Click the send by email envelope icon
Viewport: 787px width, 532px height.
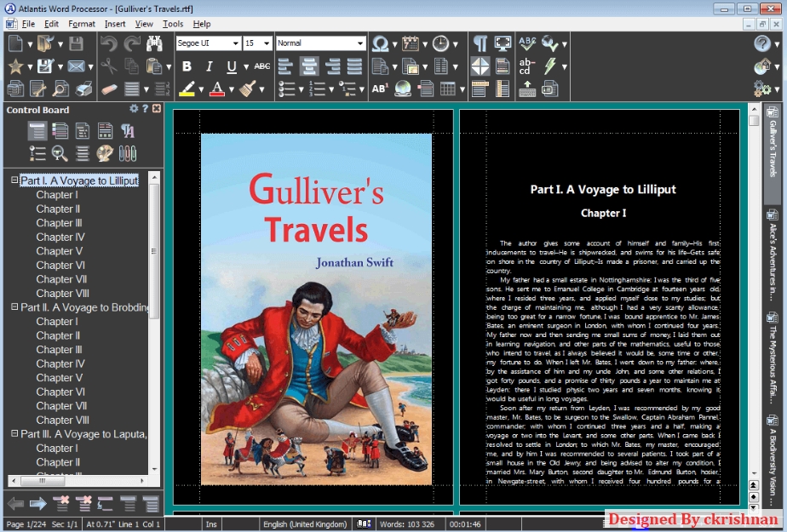point(77,66)
